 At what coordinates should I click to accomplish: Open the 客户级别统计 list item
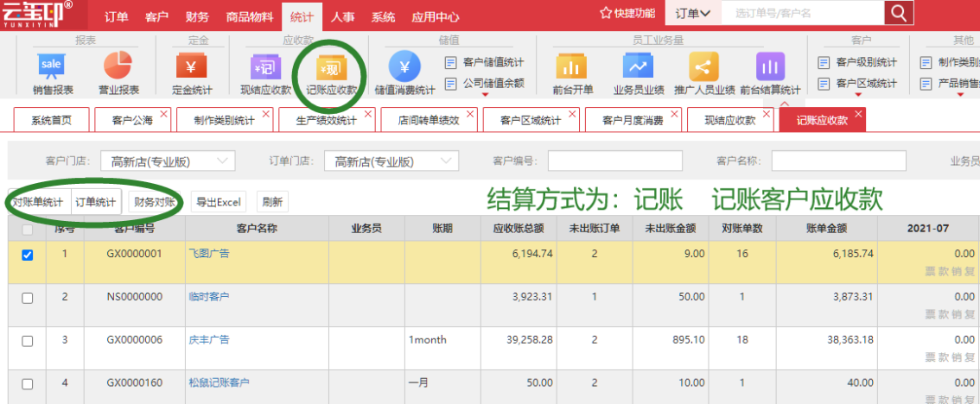[x=857, y=62]
